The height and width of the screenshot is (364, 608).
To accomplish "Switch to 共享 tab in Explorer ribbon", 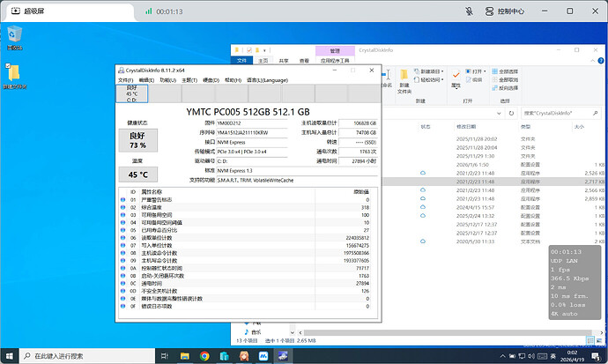I will coord(284,61).
